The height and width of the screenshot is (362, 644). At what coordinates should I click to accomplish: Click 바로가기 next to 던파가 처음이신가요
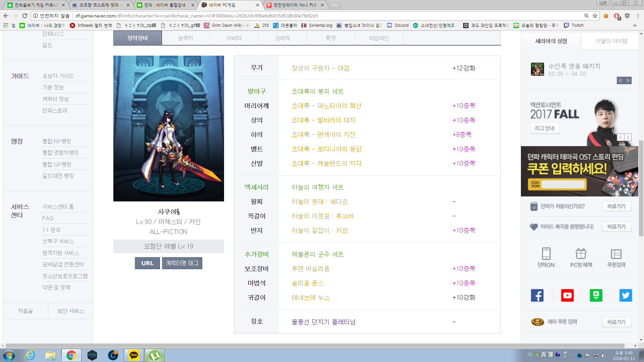(x=616, y=206)
